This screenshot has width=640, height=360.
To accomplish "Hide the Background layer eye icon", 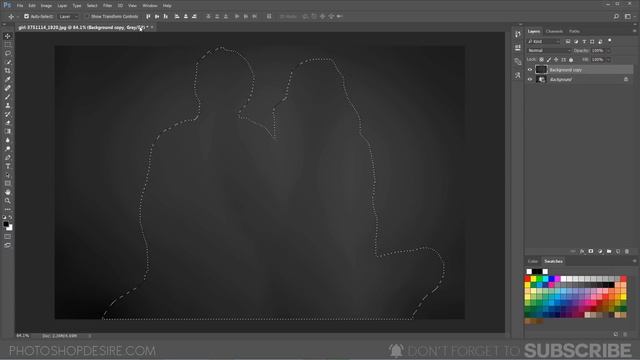I will point(530,80).
